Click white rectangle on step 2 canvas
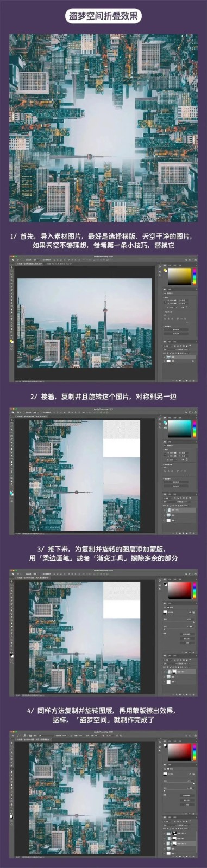Image resolution: width=207 pixels, height=868 pixels. (122, 448)
